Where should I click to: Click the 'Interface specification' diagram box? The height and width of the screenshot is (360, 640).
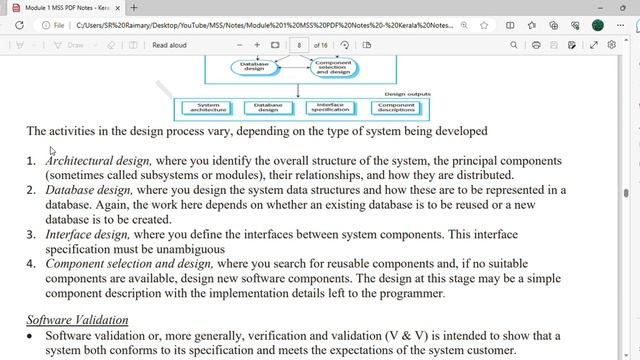pos(330,108)
